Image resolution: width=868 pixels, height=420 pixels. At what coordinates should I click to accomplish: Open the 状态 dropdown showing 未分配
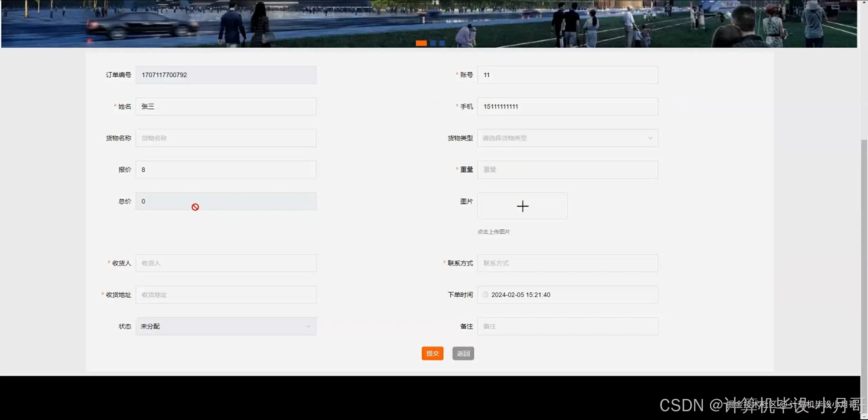(x=226, y=326)
